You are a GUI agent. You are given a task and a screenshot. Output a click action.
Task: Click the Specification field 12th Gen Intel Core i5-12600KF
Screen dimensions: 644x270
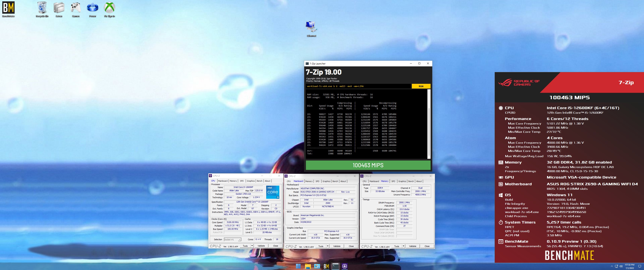[252, 202]
